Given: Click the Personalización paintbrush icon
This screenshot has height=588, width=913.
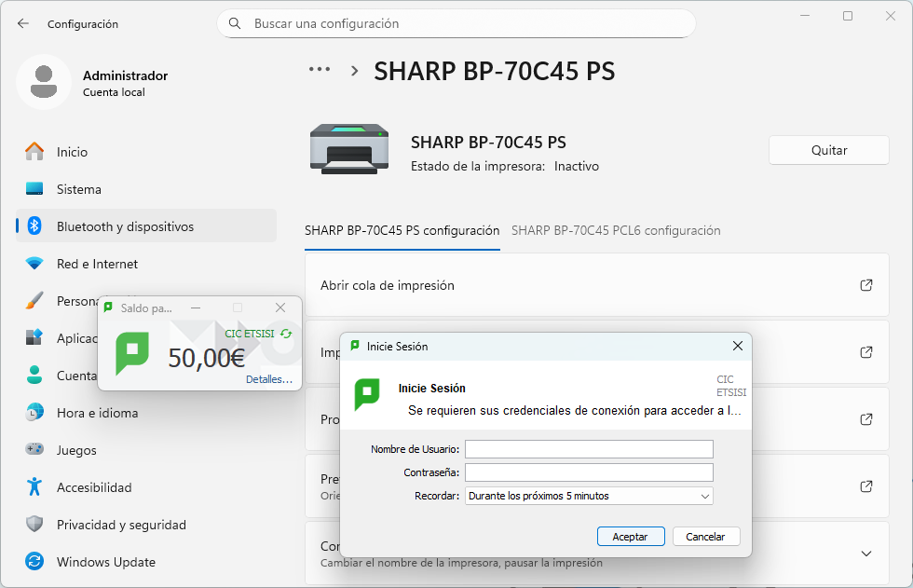Looking at the screenshot, I should pyautogui.click(x=34, y=300).
